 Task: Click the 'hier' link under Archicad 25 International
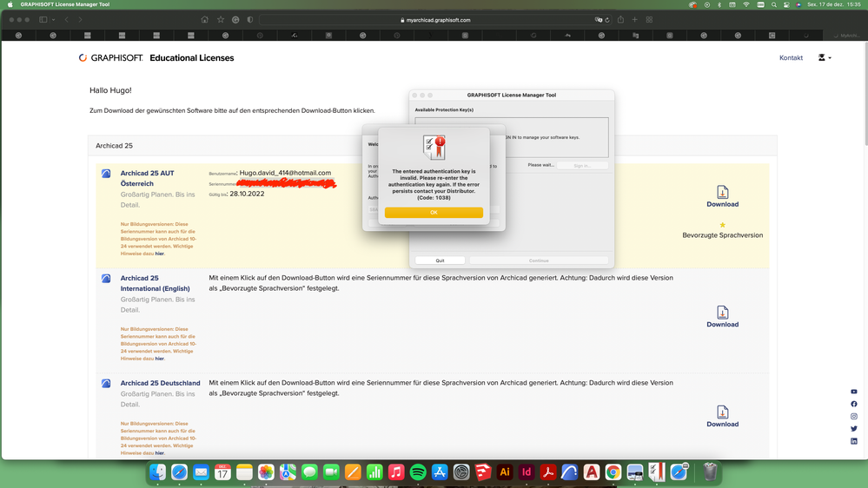159,359
